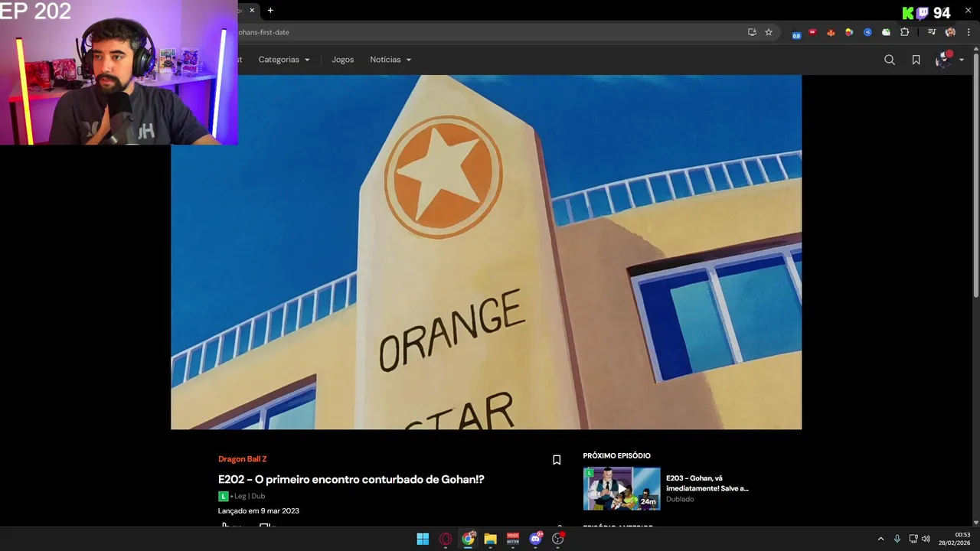Open a new browser tab
Screen dimensions: 980x551
(270, 11)
